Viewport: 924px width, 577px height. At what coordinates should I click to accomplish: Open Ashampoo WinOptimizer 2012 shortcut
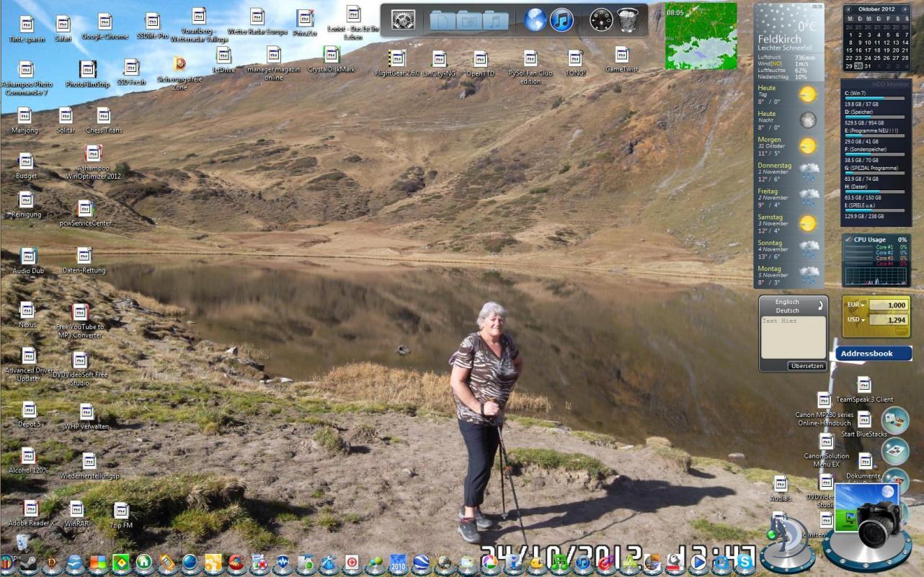94,162
